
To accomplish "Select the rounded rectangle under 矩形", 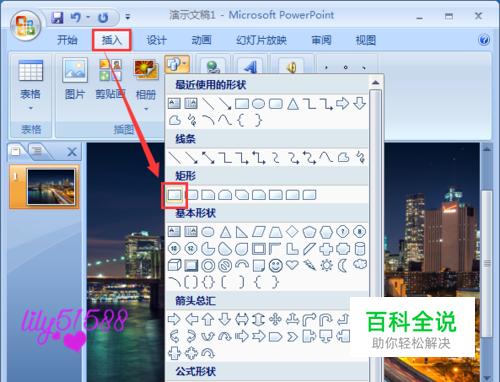I will 191,195.
